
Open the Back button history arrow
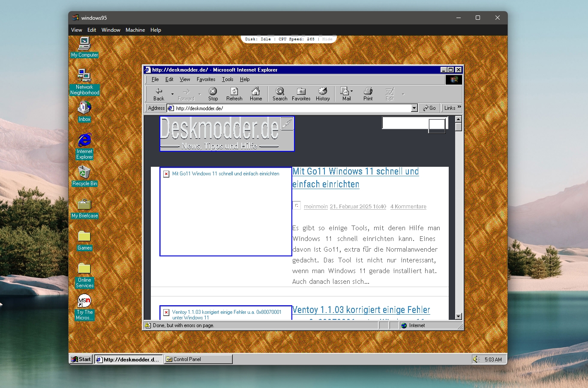pos(173,94)
